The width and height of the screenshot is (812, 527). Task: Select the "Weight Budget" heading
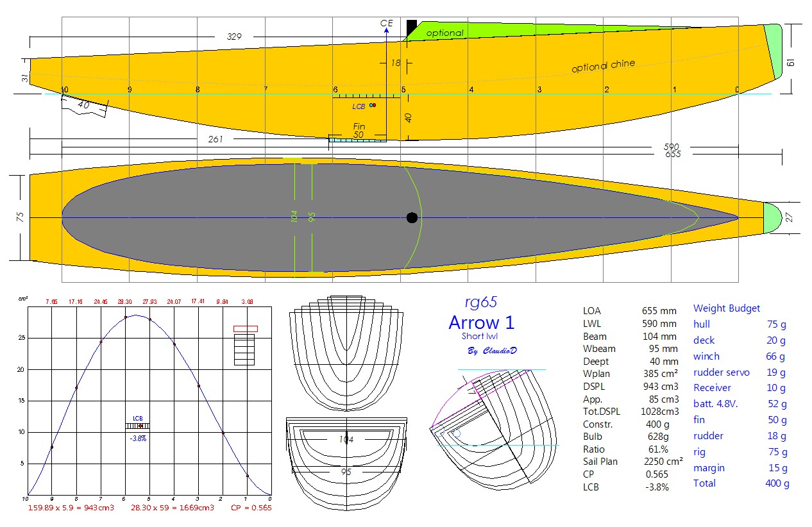727,308
